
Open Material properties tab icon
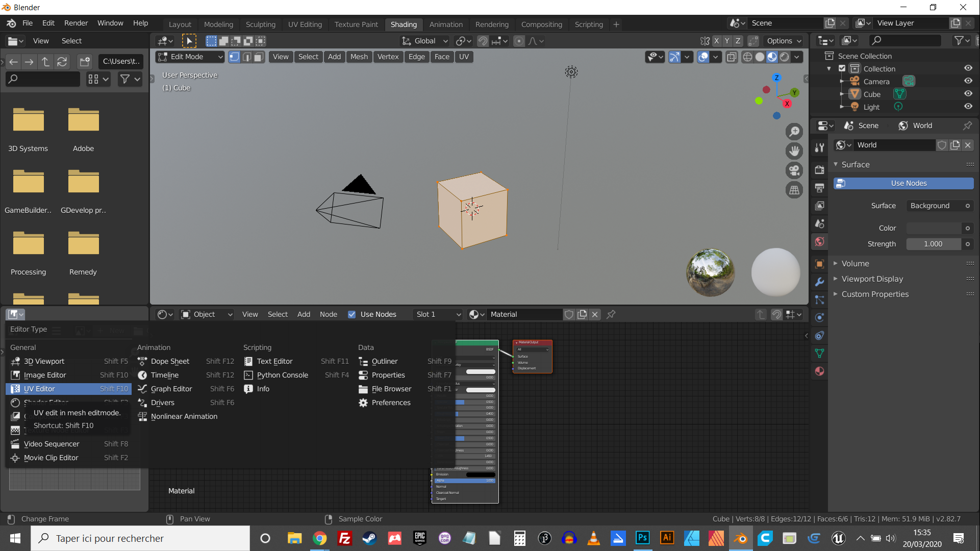[x=819, y=371]
